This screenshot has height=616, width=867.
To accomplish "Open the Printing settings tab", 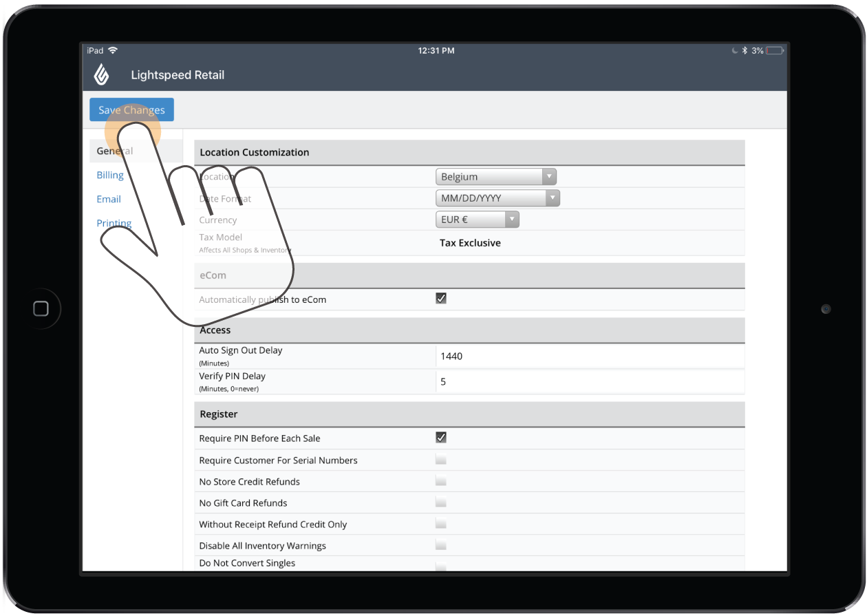I will (114, 223).
